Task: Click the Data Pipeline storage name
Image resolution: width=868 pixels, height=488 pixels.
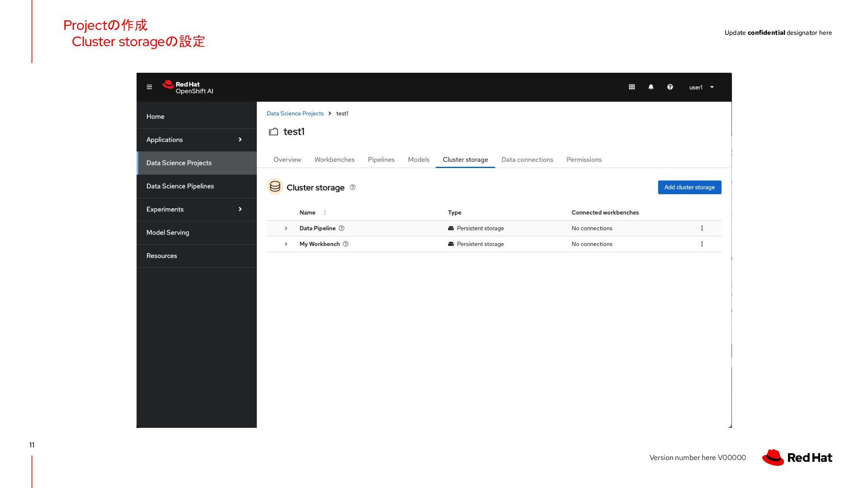Action: point(317,228)
